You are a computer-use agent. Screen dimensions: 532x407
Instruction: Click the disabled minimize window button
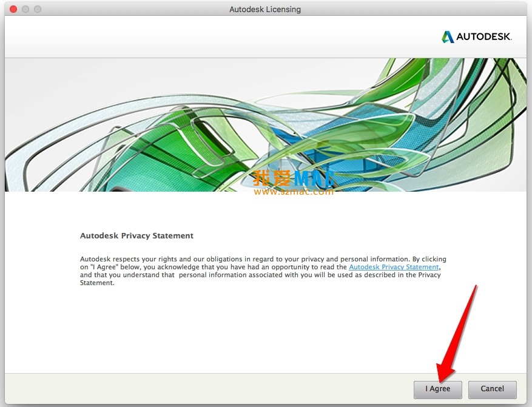tap(25, 9)
